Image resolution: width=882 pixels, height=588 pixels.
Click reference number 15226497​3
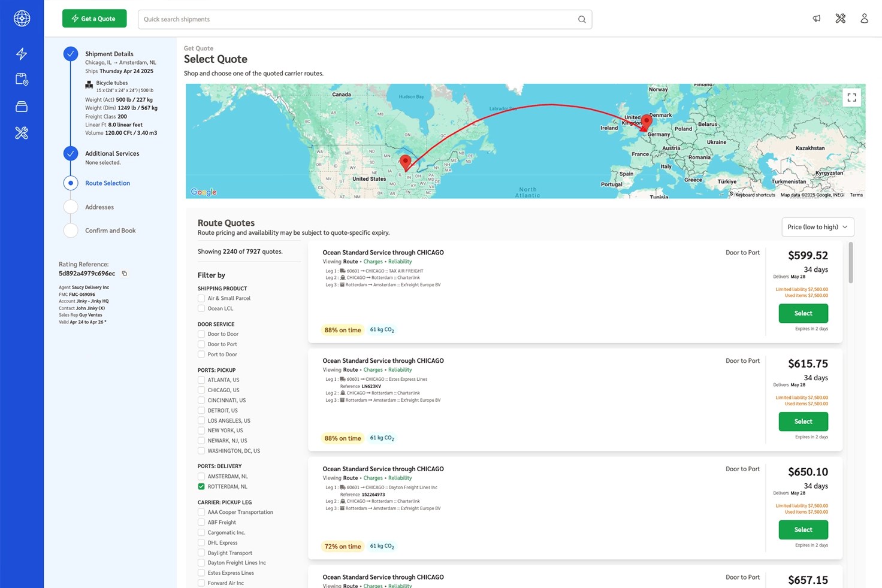click(373, 495)
